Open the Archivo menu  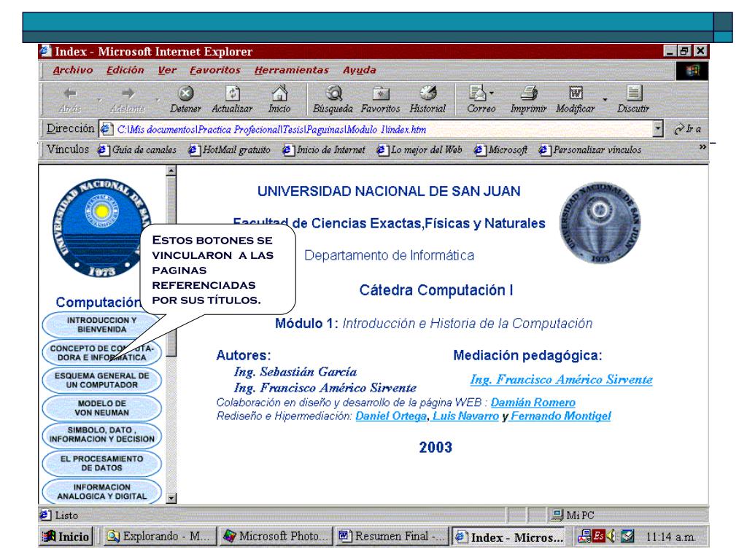click(x=73, y=70)
